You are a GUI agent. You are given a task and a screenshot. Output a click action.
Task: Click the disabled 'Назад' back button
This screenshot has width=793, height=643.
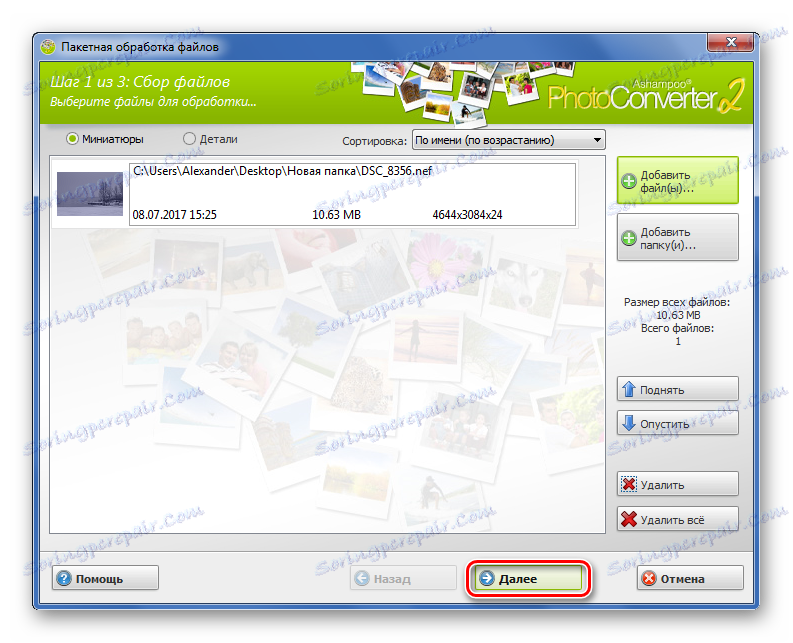[403, 578]
